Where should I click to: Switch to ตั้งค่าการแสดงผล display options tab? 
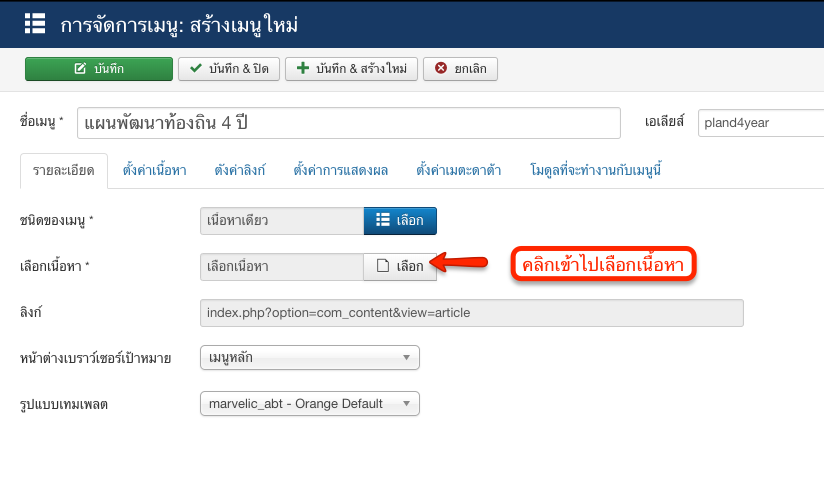click(x=341, y=170)
